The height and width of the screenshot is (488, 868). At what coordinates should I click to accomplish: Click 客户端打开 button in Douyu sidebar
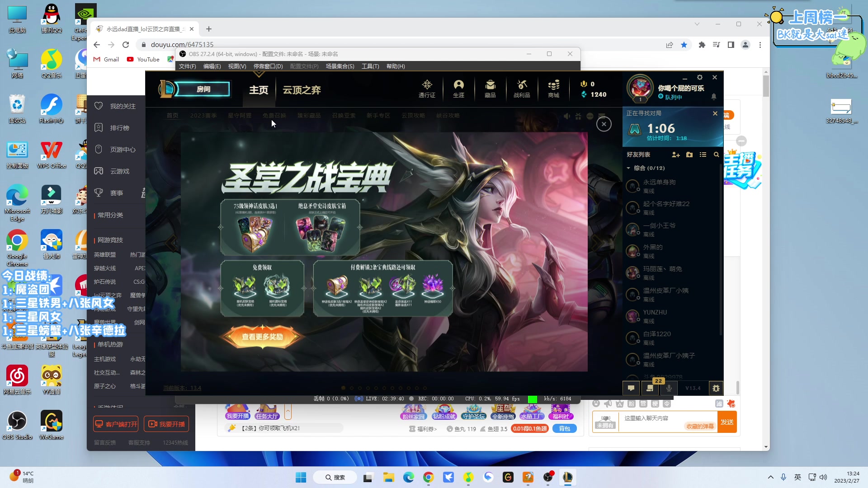tap(116, 424)
